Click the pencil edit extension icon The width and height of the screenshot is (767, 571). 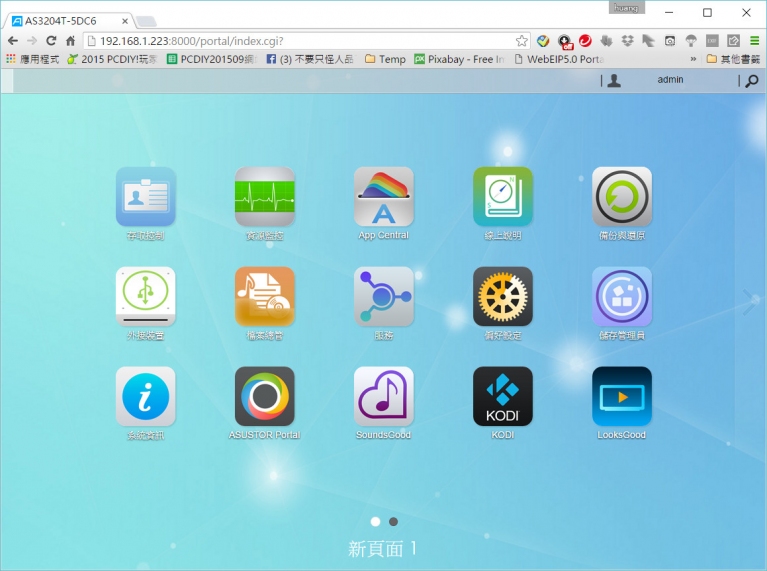pos(733,41)
